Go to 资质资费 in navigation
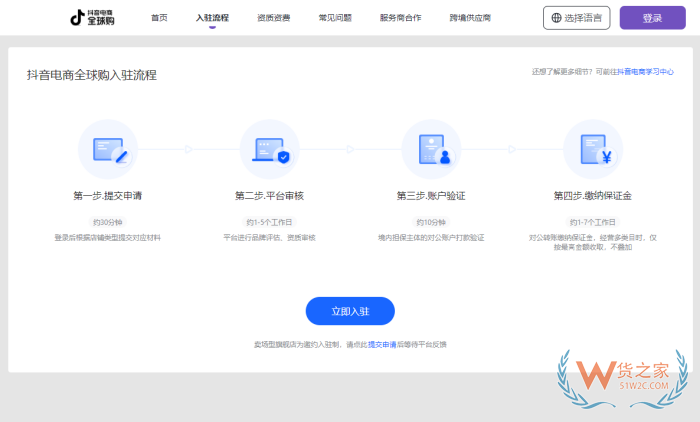 (x=274, y=18)
